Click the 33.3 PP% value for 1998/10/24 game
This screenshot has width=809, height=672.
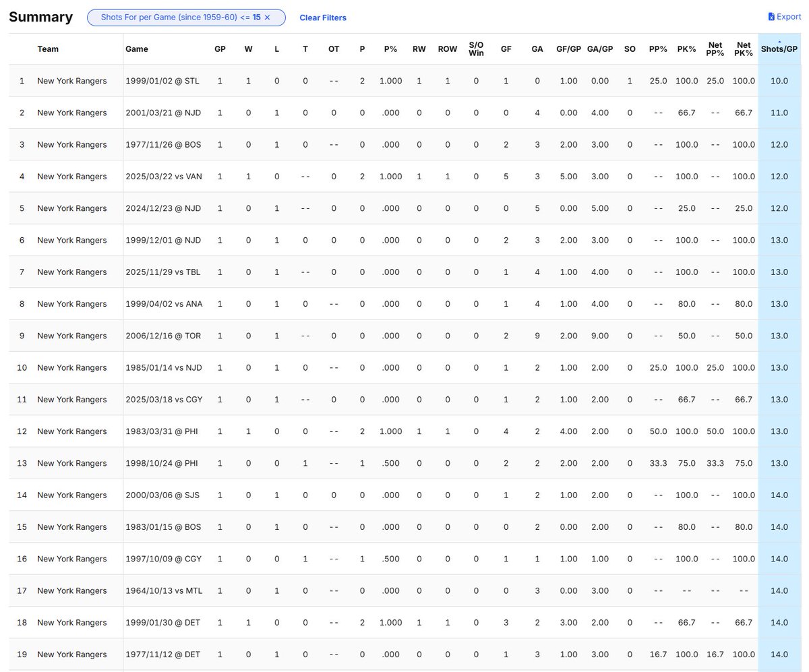(658, 463)
